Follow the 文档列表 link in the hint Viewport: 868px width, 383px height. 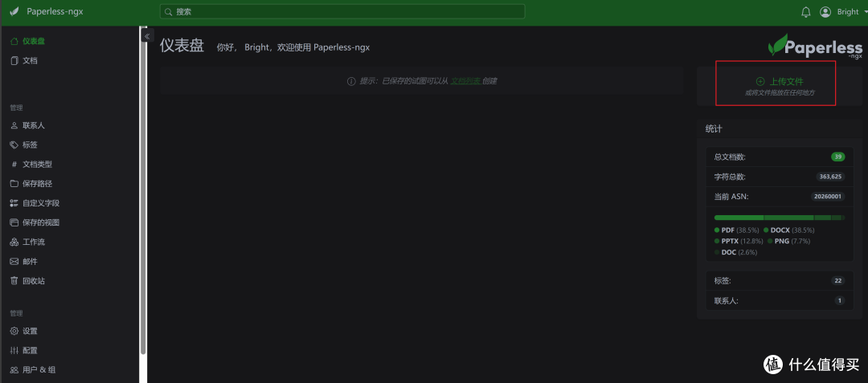click(465, 80)
